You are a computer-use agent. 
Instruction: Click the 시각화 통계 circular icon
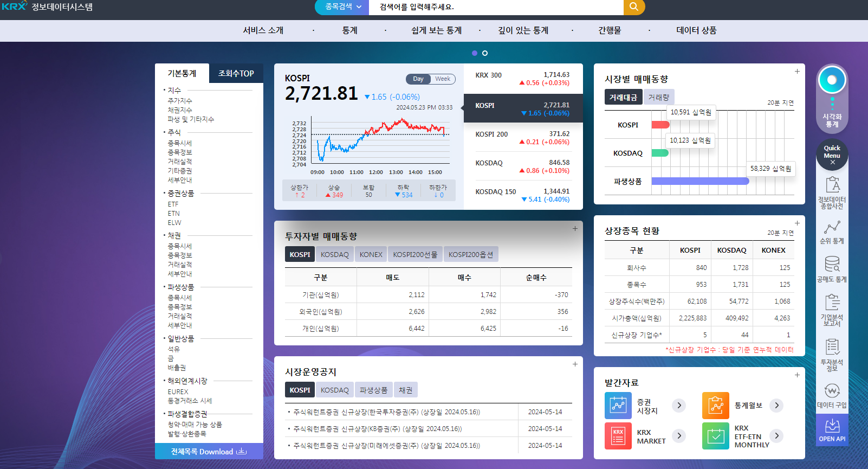coord(832,81)
